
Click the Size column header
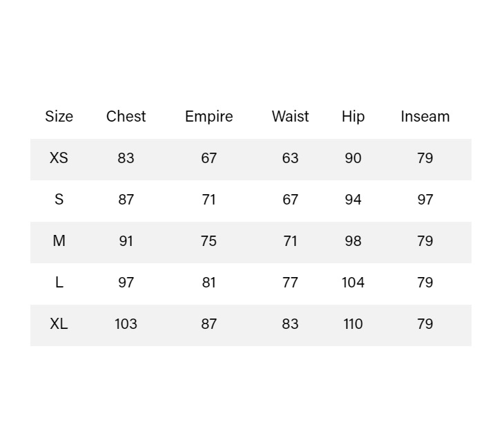pos(59,117)
